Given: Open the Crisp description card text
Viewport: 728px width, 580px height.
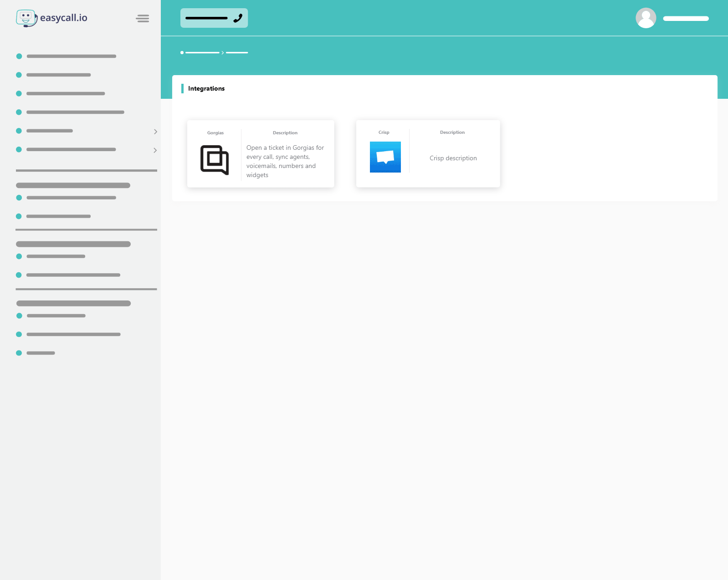Looking at the screenshot, I should point(453,158).
